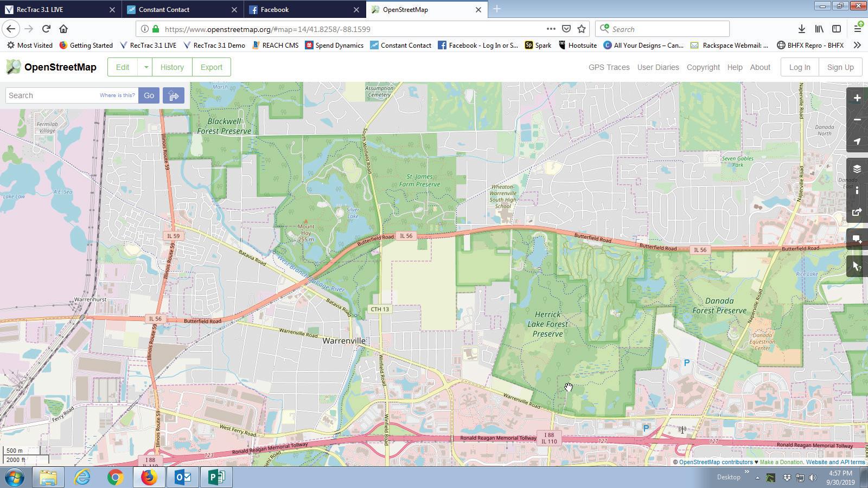Reload the current page

[46, 29]
